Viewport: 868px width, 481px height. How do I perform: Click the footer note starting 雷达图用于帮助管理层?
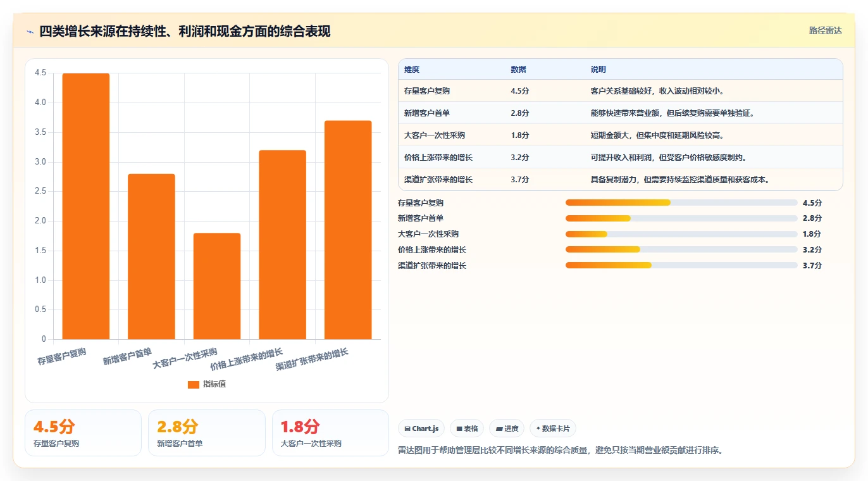coord(561,451)
